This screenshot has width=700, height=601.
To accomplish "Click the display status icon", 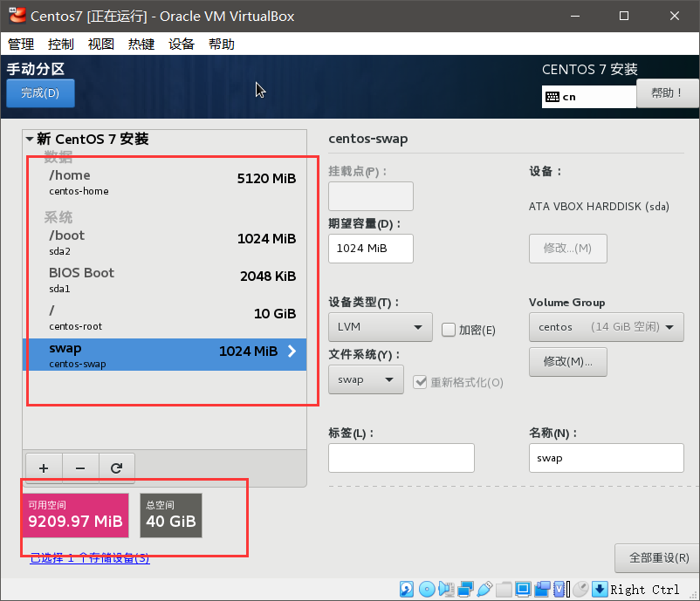I will pyautogui.click(x=523, y=589).
